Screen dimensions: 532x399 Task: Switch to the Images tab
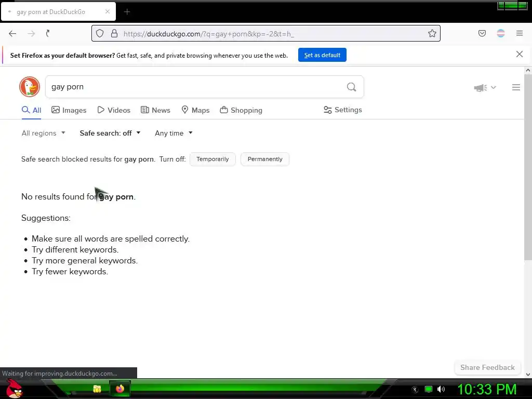coord(69,110)
